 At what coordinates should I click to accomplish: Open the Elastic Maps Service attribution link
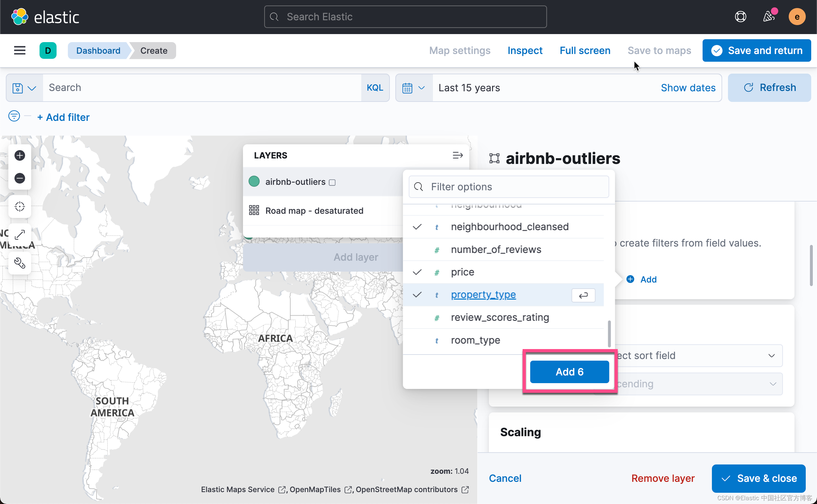[243, 489]
